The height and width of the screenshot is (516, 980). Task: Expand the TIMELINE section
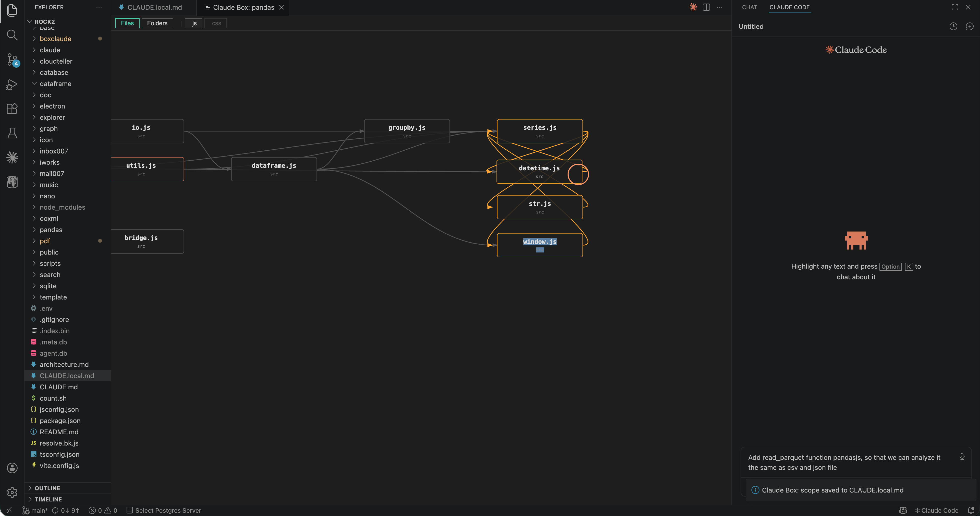68,499
